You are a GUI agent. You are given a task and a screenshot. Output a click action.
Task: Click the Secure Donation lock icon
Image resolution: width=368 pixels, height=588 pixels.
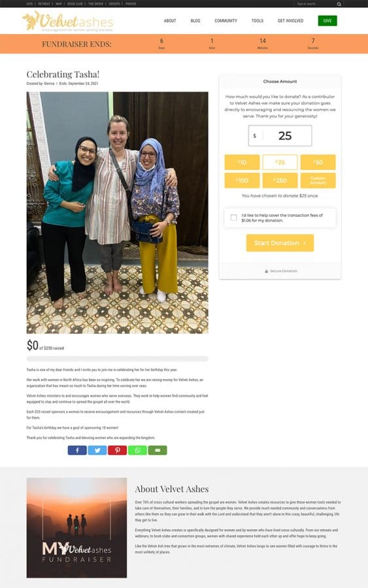(266, 270)
